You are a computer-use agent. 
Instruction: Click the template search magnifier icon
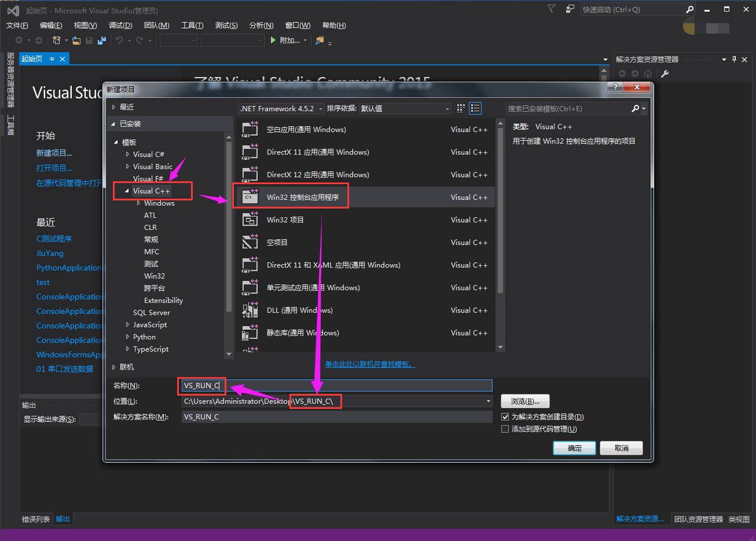click(x=635, y=108)
